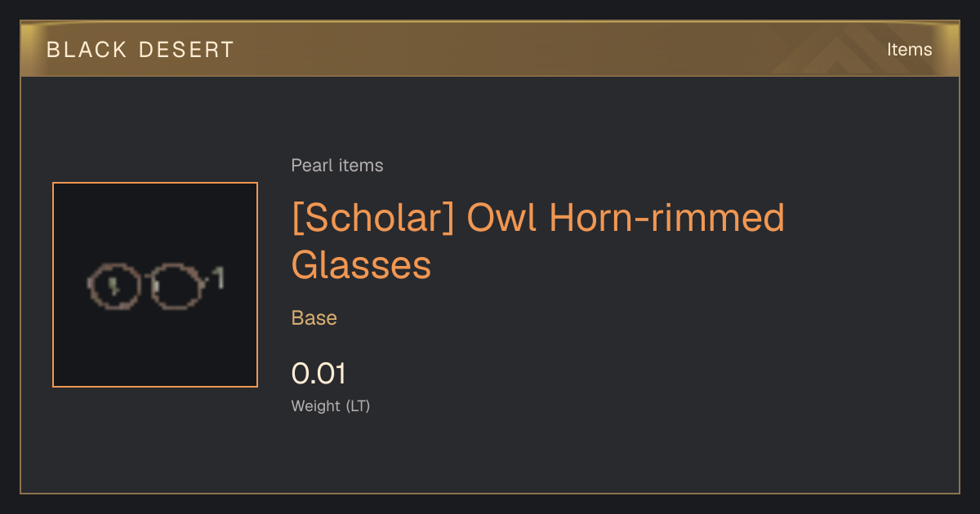Click the 0.01 weight value
Viewport: 980px width, 514px height.
click(x=318, y=374)
